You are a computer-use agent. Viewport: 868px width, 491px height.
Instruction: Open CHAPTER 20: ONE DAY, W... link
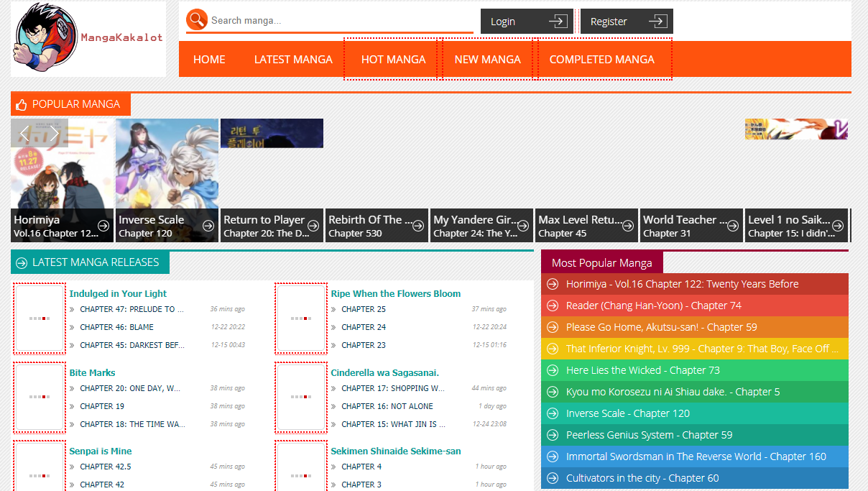point(130,388)
